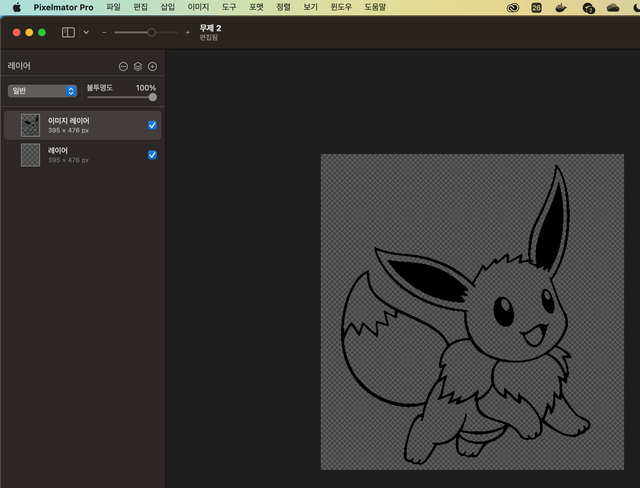Click the 레이어 panel header title

(x=19, y=66)
